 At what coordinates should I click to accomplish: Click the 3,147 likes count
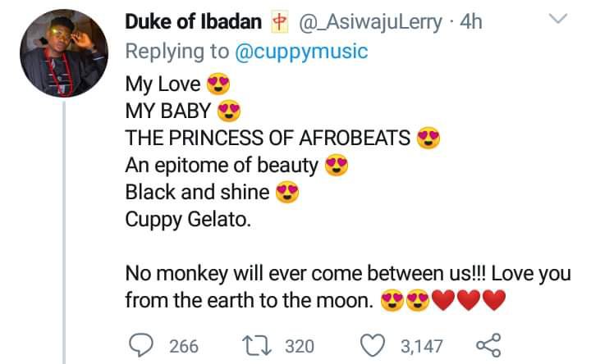point(421,345)
